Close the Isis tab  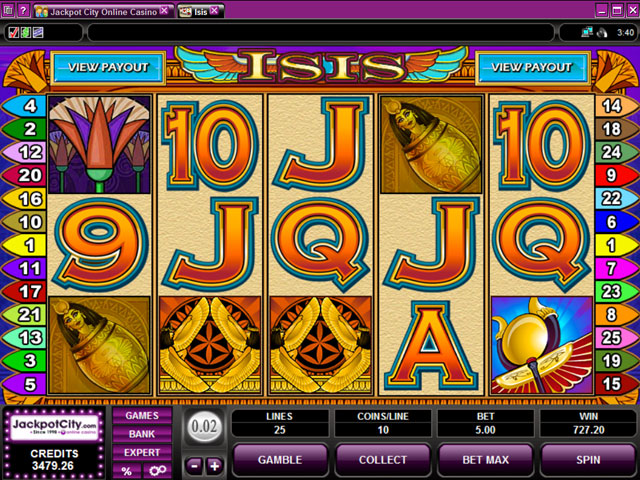[x=214, y=11]
